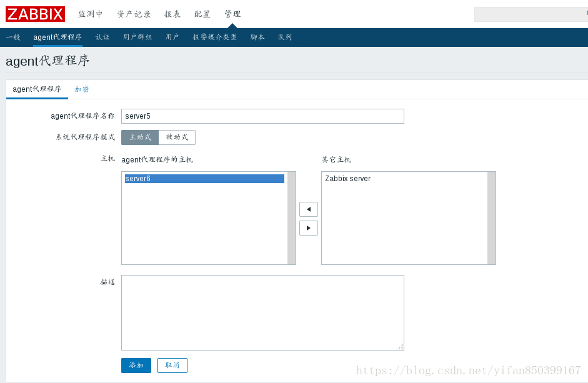Click the 描述 textarea resize handle

click(x=401, y=347)
